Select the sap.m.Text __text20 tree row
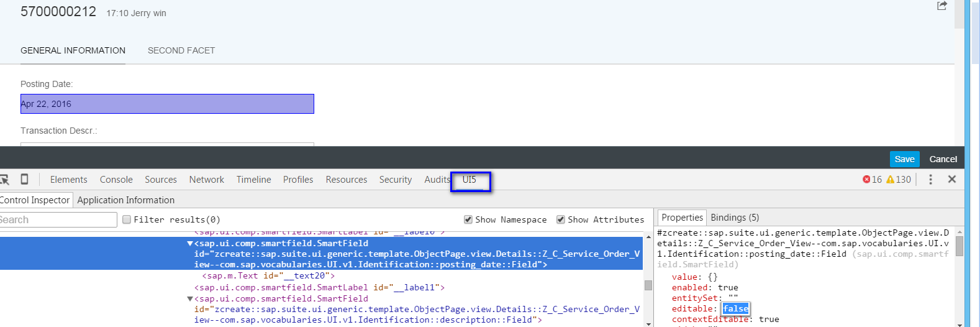The image size is (980, 327). coord(268,275)
